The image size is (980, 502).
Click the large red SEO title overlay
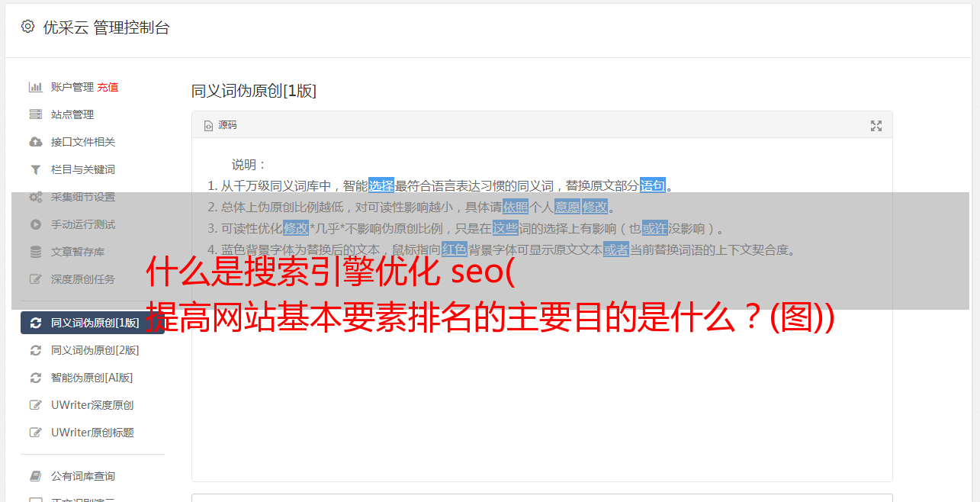click(x=490, y=294)
